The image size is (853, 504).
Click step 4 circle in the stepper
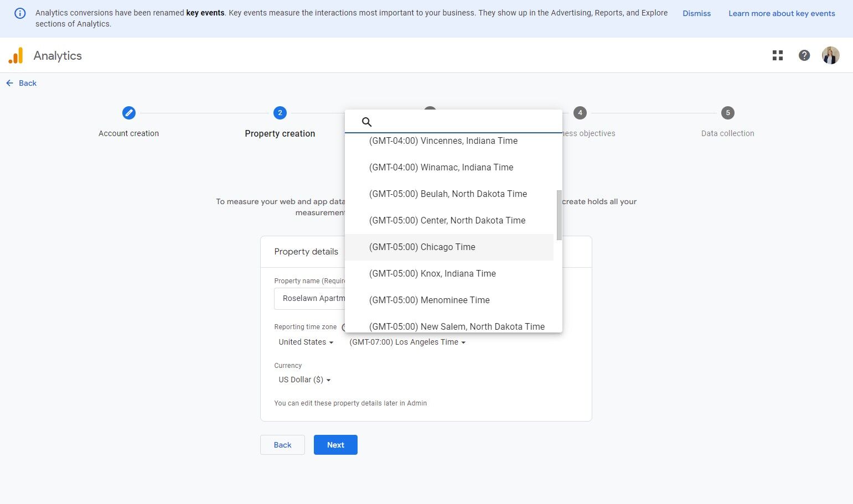tap(580, 113)
